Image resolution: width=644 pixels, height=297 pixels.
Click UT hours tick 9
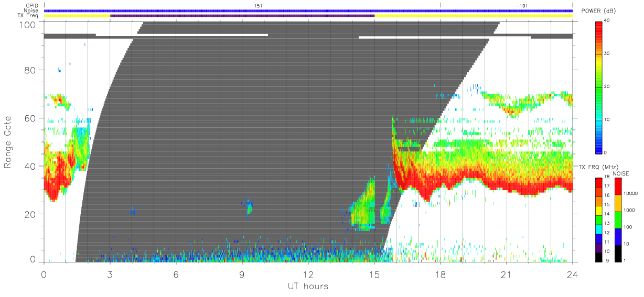[242, 274]
